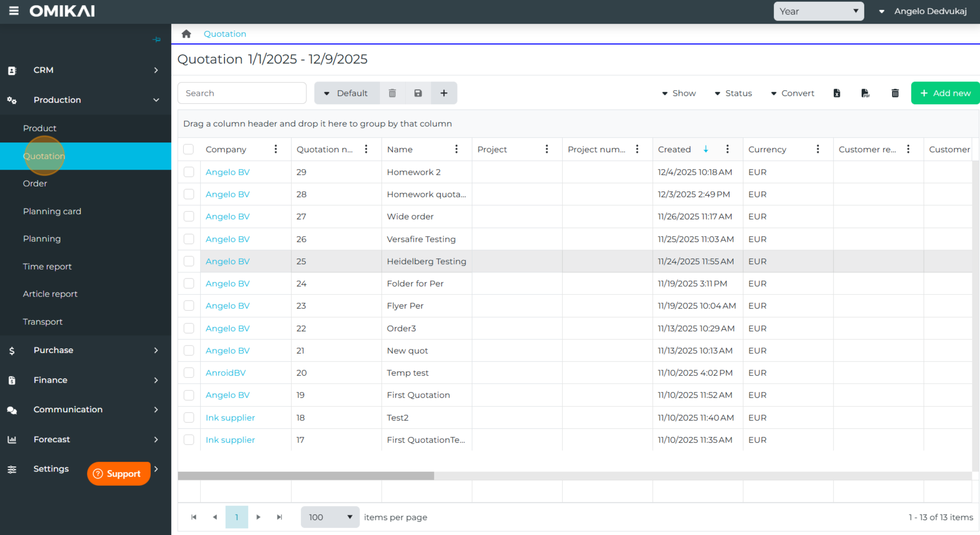980x535 pixels.
Task: Select the checkbox for Temp test row
Action: point(189,372)
